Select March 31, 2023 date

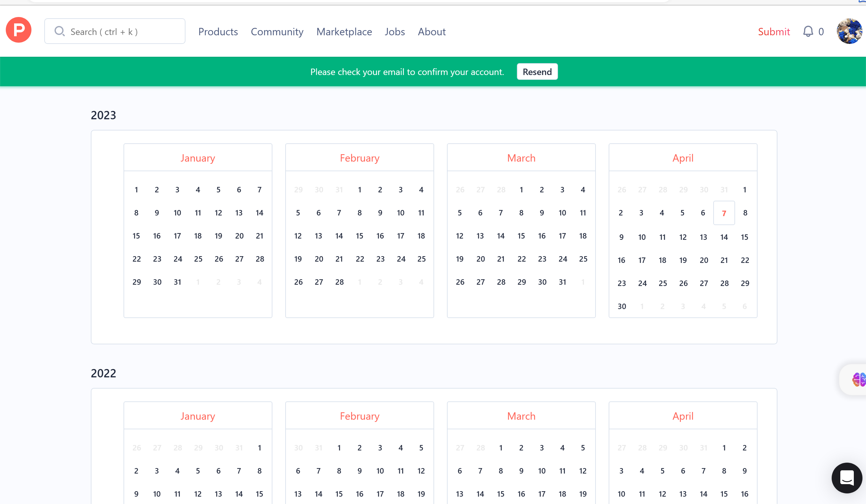pos(562,282)
